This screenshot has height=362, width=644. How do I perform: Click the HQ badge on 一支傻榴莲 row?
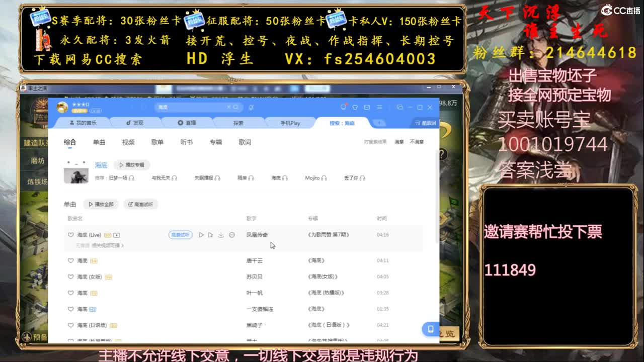[x=93, y=309]
